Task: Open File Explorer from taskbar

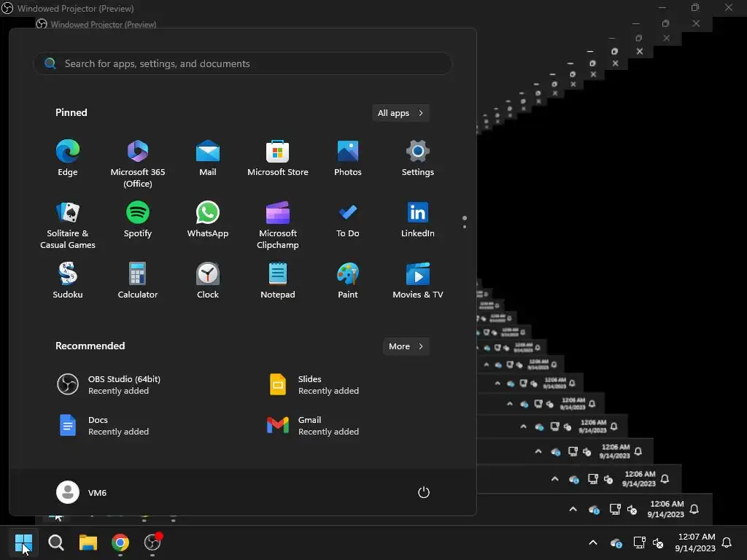Action: [88, 542]
